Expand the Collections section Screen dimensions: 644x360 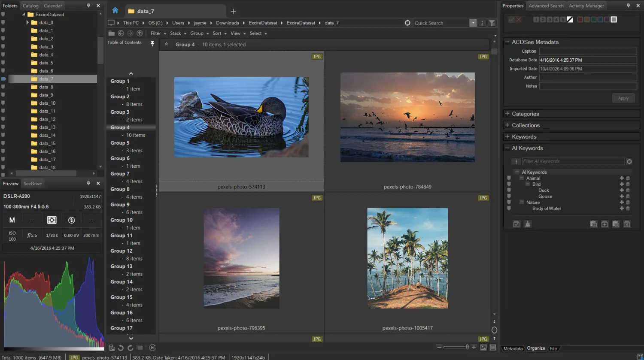click(x=507, y=125)
